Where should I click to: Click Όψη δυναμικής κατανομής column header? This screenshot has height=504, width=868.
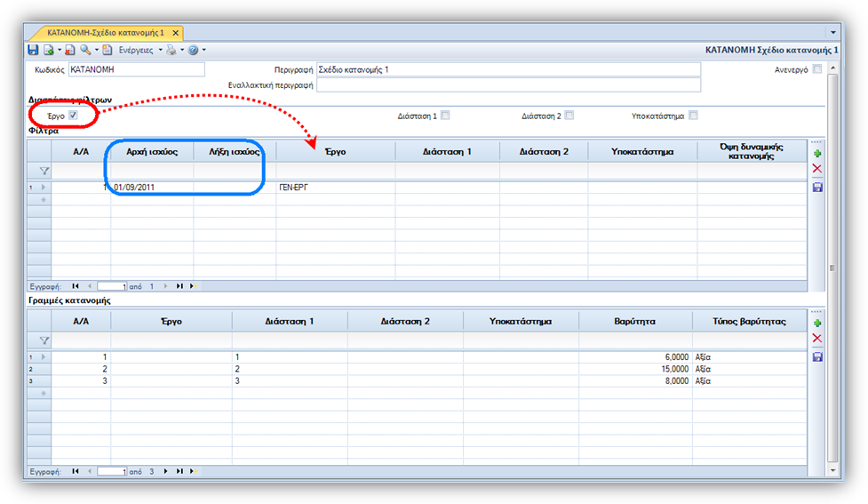tap(752, 151)
